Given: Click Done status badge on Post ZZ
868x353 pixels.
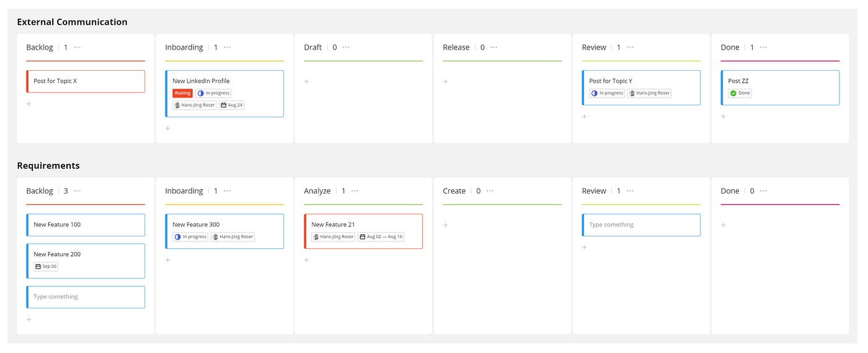Looking at the screenshot, I should [x=740, y=93].
